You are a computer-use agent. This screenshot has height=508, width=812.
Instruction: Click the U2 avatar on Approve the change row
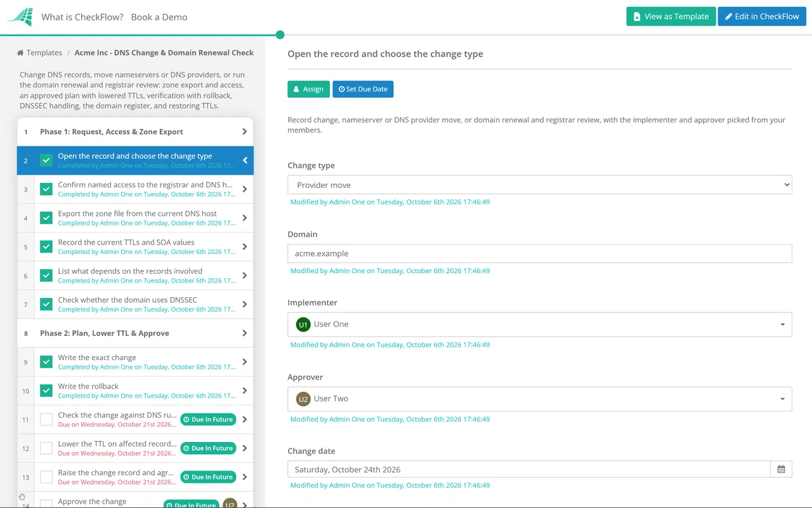(230, 505)
